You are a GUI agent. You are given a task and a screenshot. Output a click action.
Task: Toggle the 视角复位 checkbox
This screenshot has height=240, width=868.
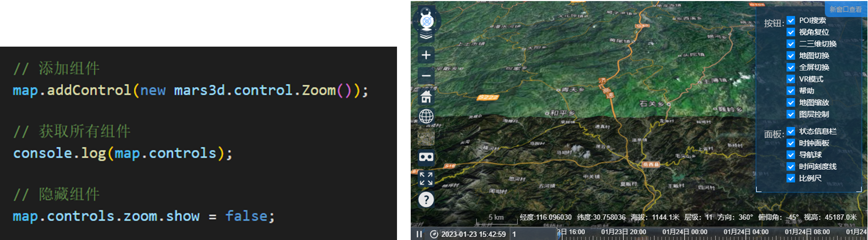pyautogui.click(x=791, y=32)
